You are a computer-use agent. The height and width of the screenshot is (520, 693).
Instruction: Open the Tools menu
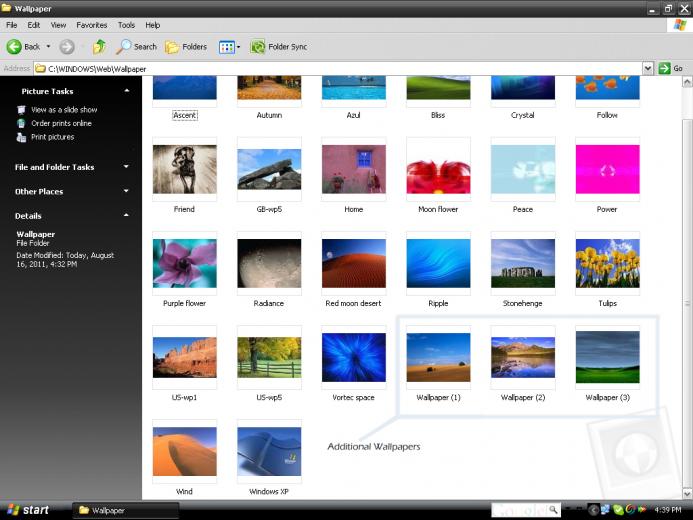tap(126, 25)
